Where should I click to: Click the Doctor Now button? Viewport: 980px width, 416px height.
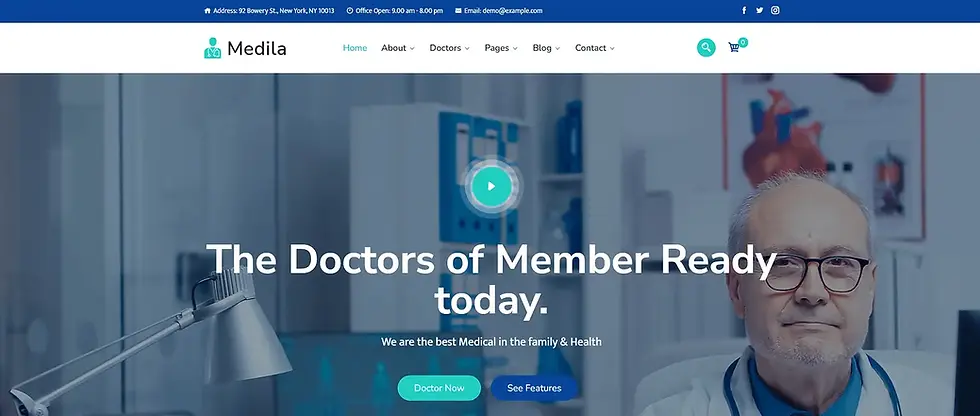pos(439,388)
